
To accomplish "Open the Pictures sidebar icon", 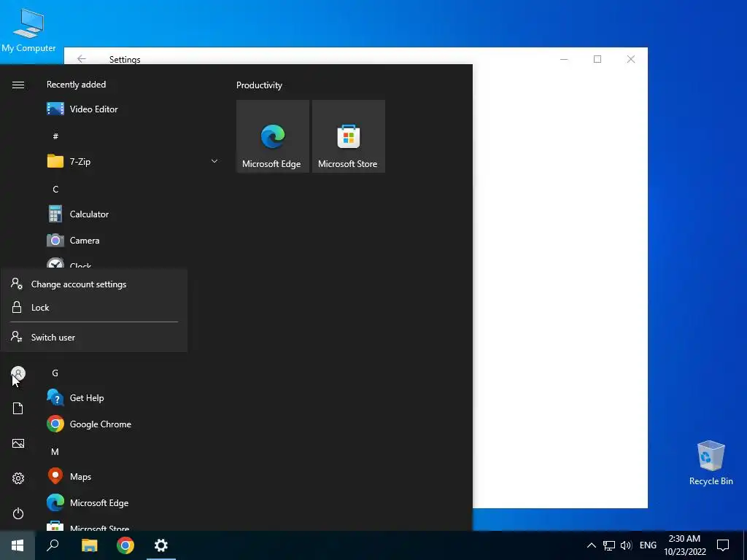I will (x=18, y=443).
